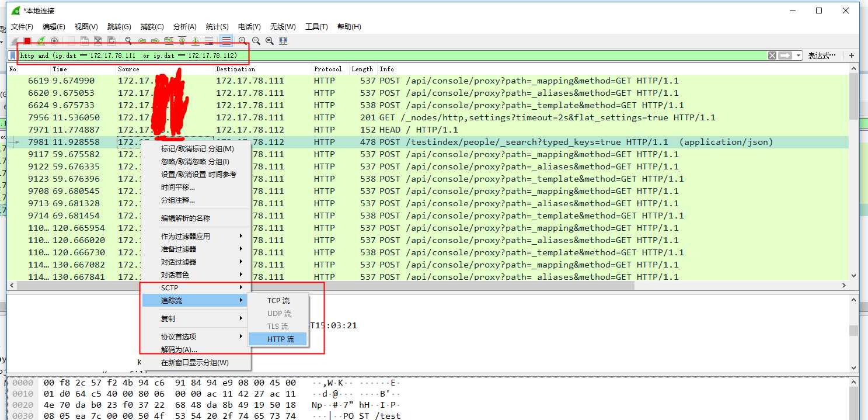Click the Find packet magnifier icon
Screen dimensions: 868x420
[x=128, y=41]
